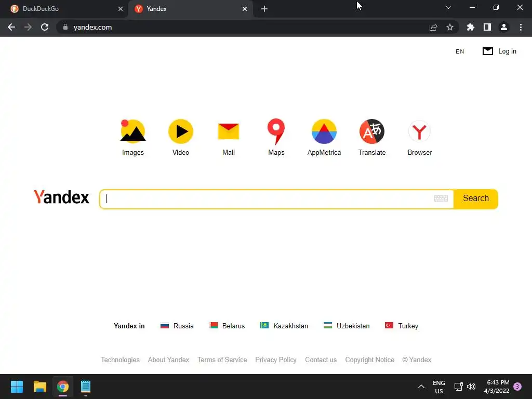Screen dimensions: 532x399
Task: Close the Yandex tab
Action: 245,9
